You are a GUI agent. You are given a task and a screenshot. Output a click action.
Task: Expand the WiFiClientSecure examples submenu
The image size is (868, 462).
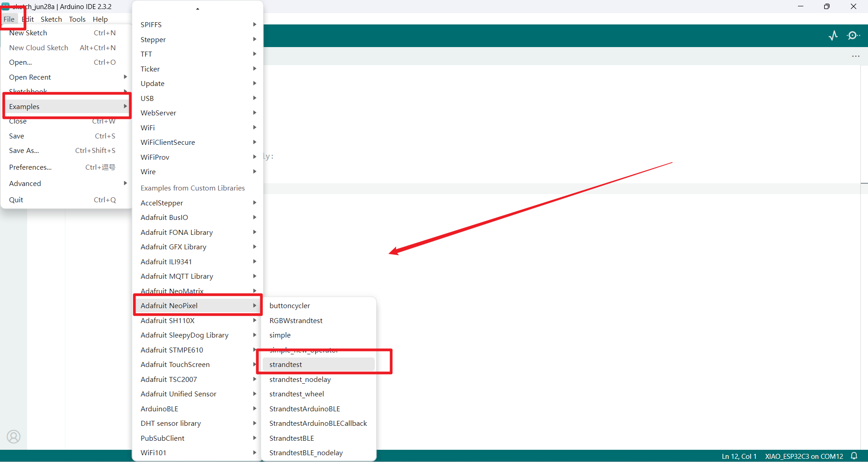198,142
